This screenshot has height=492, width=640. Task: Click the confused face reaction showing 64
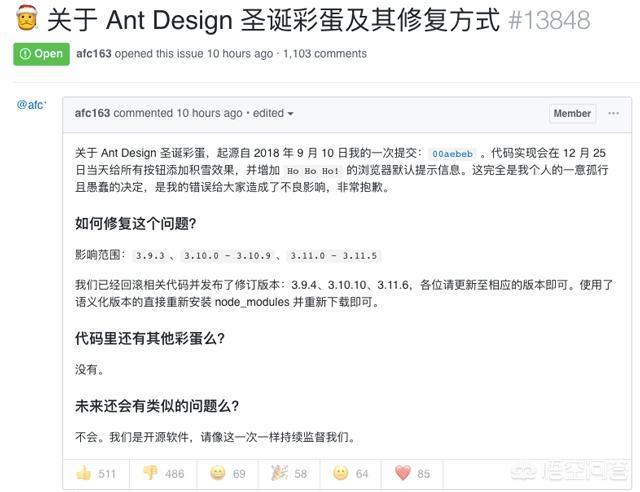click(x=351, y=473)
